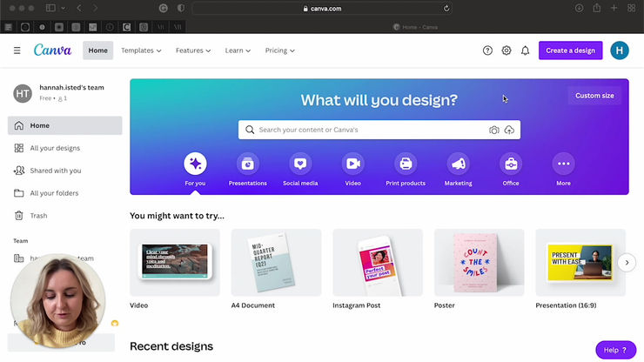Open the Instagram Post thumbnail
The width and height of the screenshot is (644, 362).
click(378, 263)
